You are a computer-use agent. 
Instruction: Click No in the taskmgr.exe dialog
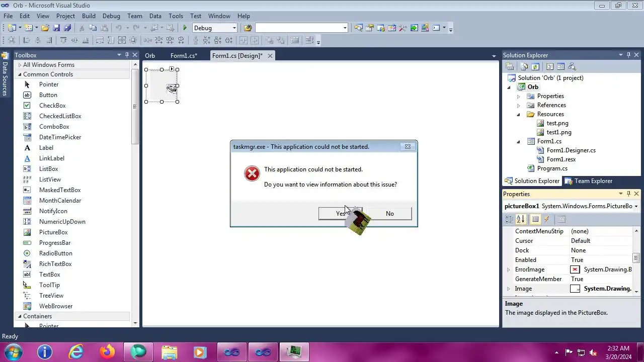tap(390, 214)
